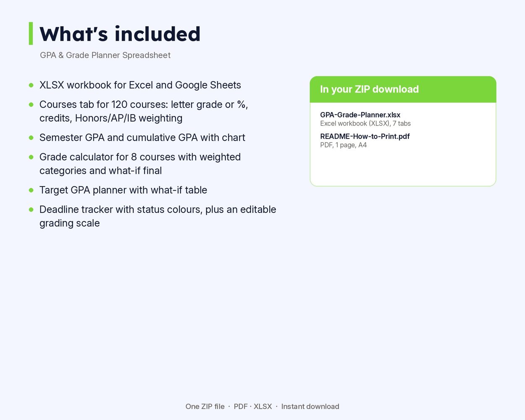Open the README-How-to-Print.pdf file name
The width and height of the screenshot is (525, 420).
click(365, 136)
